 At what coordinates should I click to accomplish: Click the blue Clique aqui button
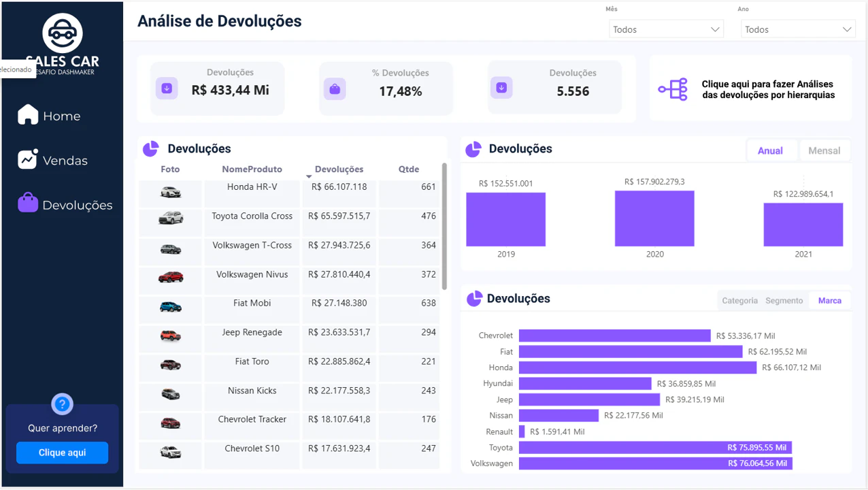[63, 453]
